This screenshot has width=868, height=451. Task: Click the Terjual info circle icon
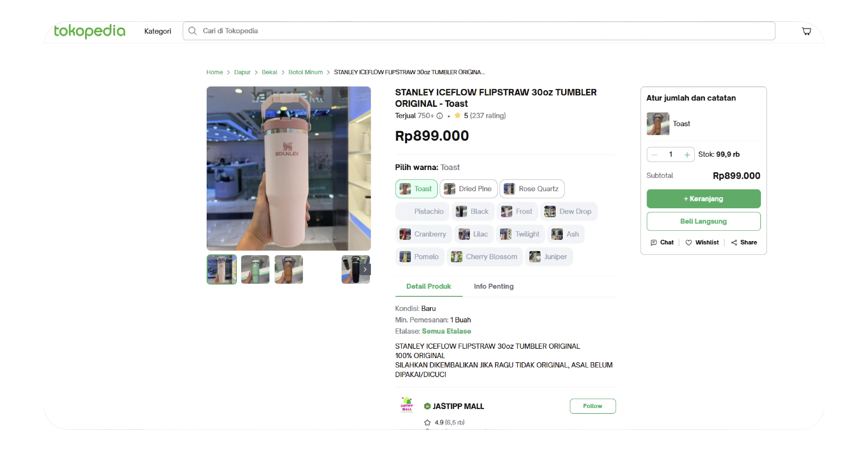coord(440,116)
